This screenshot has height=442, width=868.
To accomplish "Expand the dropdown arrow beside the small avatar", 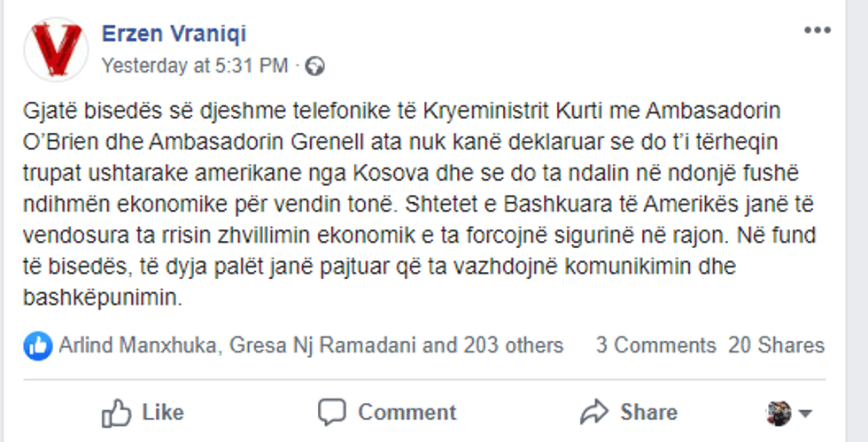I will [x=805, y=414].
